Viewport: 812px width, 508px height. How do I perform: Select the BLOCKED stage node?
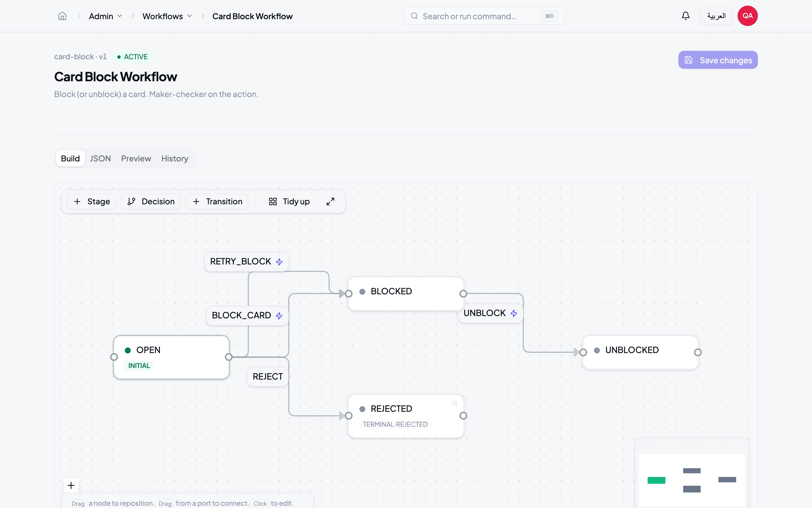pyautogui.click(x=406, y=294)
